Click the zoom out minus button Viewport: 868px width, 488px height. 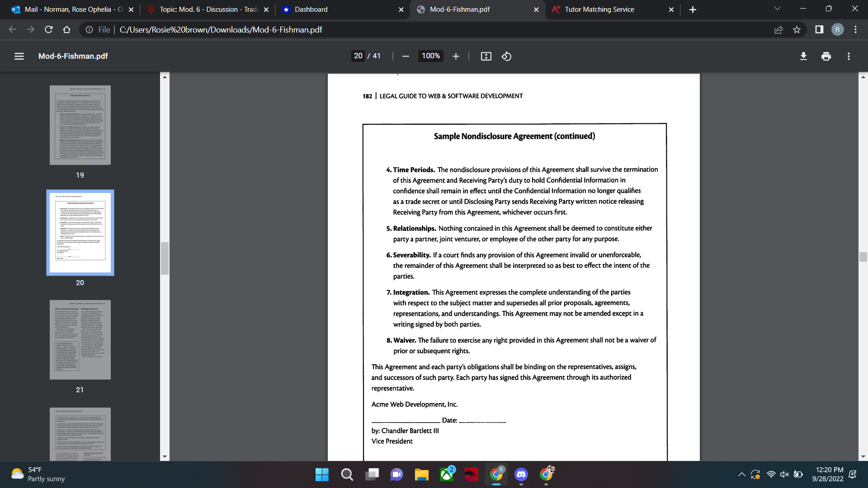click(x=406, y=56)
